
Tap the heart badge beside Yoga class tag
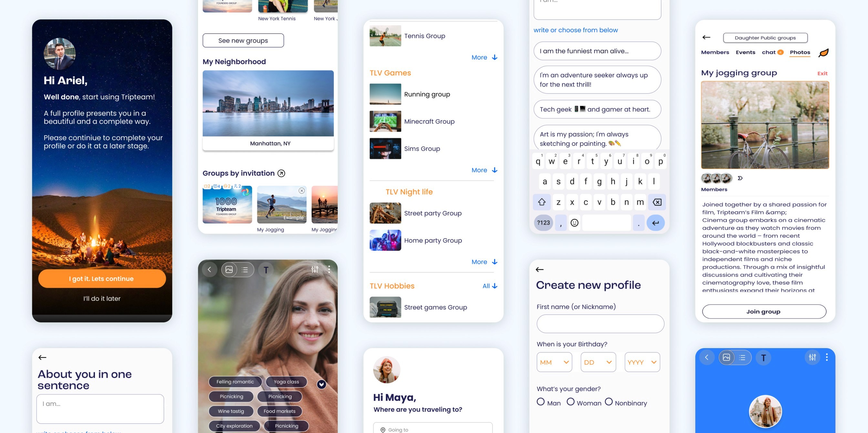point(321,384)
